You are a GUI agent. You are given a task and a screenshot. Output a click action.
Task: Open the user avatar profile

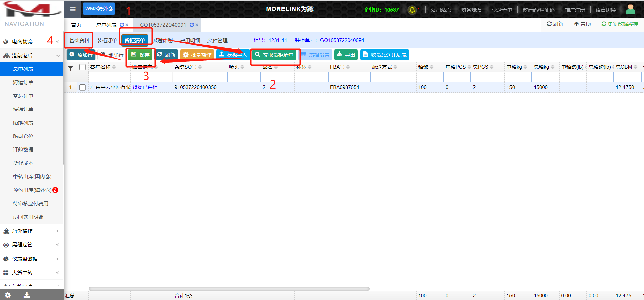(631, 9)
